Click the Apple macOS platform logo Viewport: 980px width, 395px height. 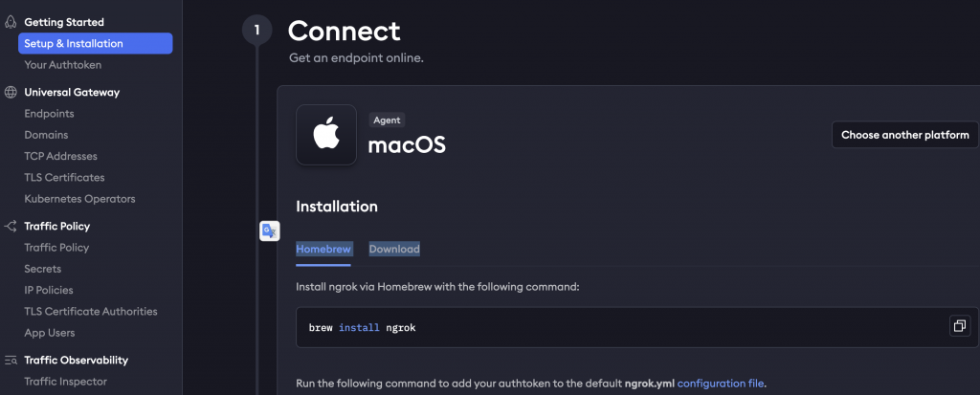(x=326, y=135)
